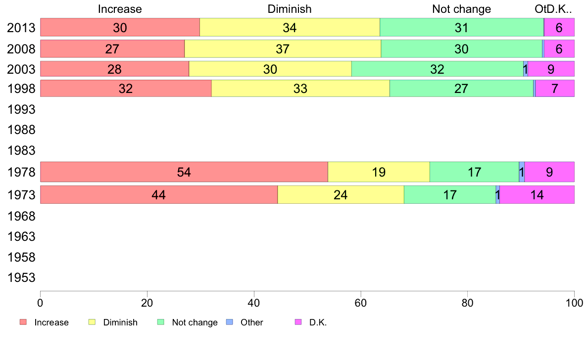Click the 60 tick label on x-axis

[361, 303]
